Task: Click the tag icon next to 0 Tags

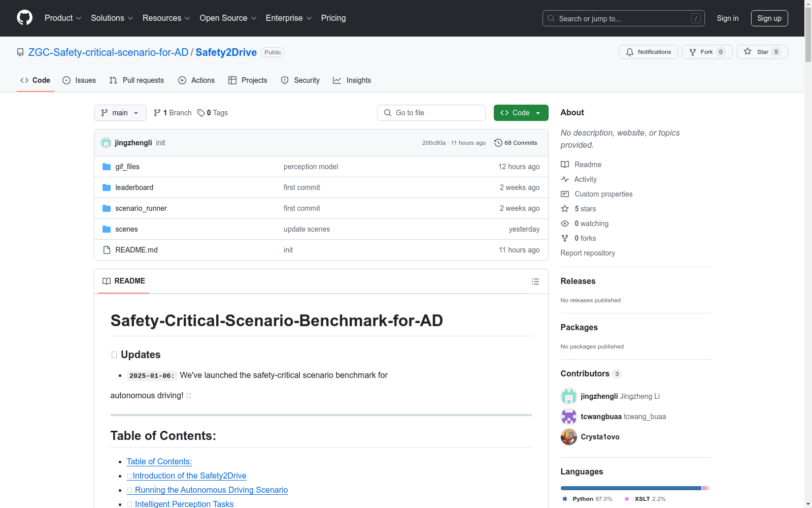Action: [x=201, y=113]
